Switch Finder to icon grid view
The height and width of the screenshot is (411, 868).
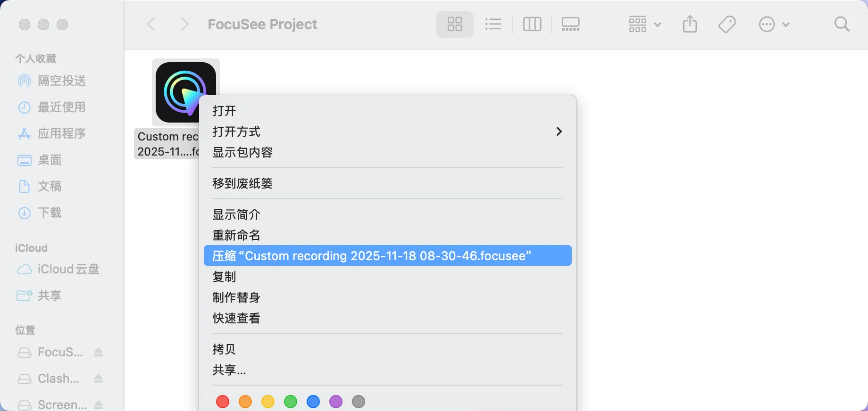[454, 24]
